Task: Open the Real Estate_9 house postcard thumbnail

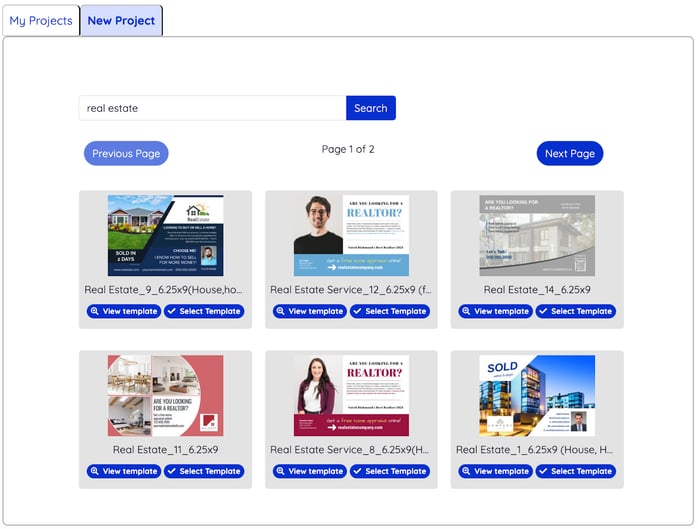Action: (165, 235)
